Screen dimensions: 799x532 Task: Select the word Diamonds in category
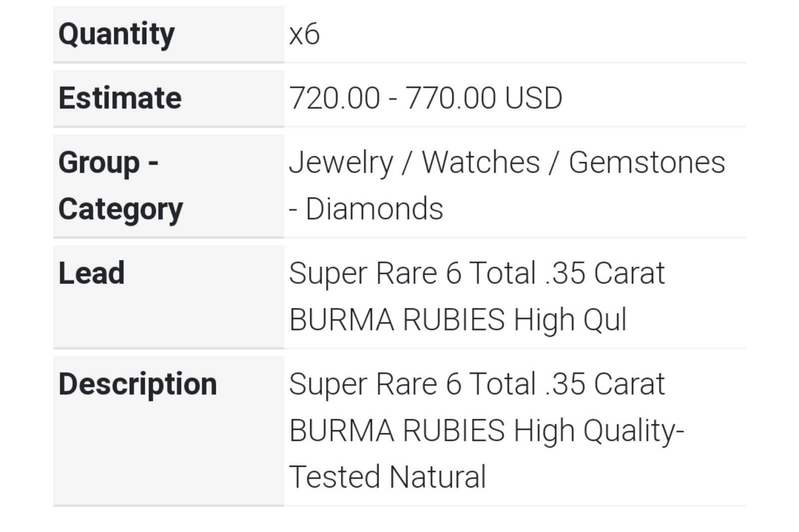[x=374, y=209]
